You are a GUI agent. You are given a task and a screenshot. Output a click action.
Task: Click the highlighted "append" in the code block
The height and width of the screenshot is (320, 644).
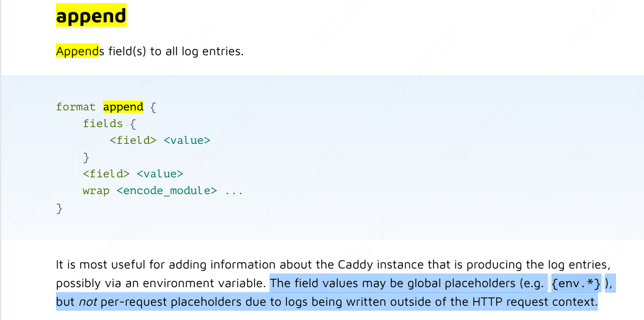click(123, 107)
